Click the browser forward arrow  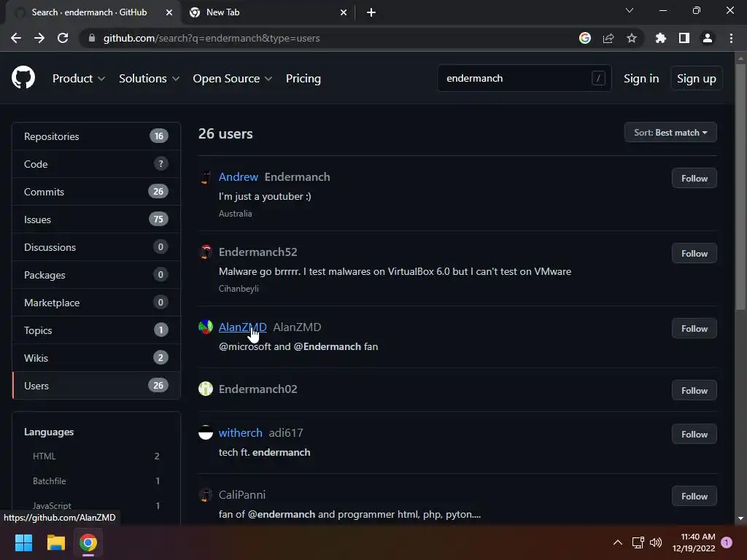[x=39, y=38]
